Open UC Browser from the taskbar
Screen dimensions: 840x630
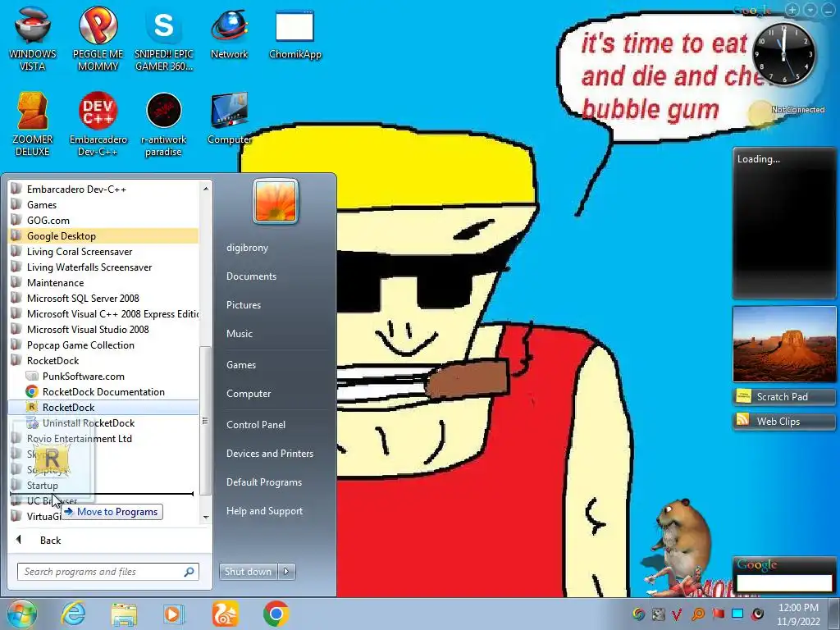point(225,614)
